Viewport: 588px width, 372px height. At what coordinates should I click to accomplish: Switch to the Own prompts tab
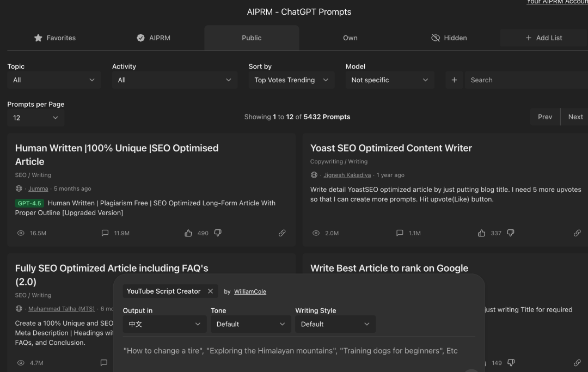350,38
